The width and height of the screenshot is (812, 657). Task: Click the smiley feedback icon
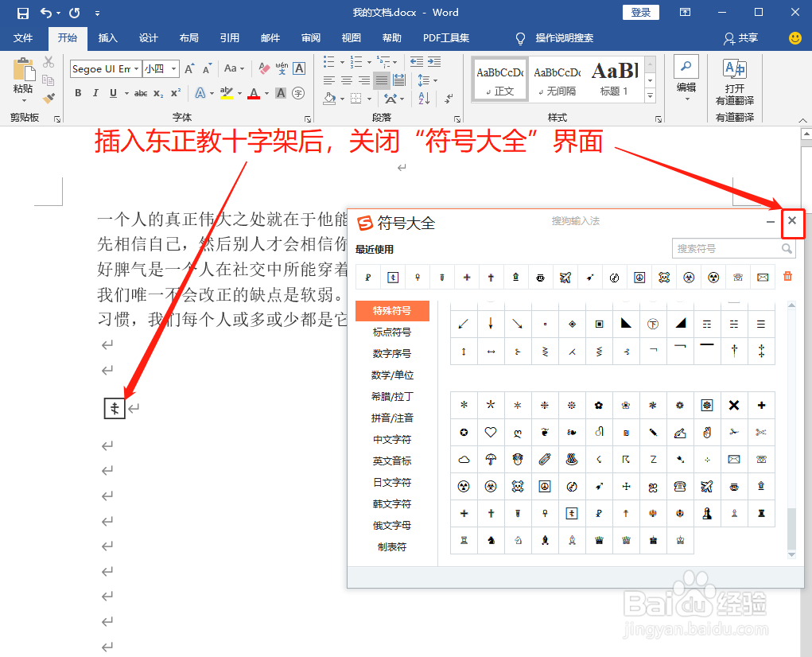[x=795, y=38]
